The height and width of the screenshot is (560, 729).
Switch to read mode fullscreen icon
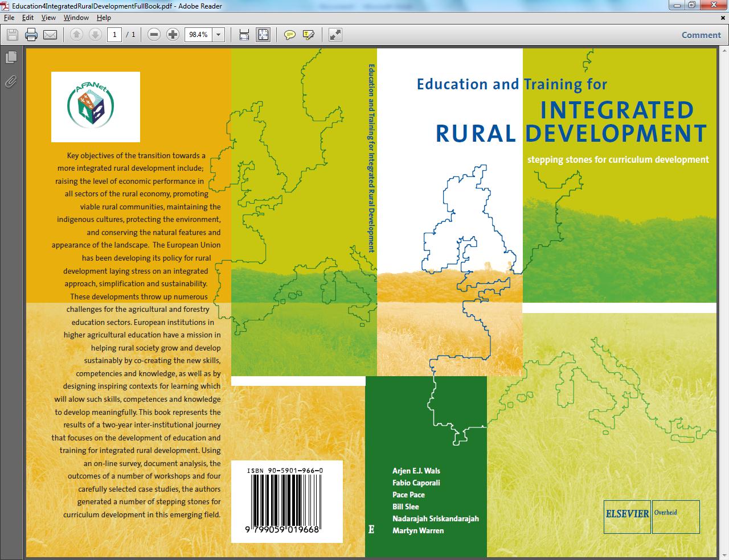click(335, 35)
